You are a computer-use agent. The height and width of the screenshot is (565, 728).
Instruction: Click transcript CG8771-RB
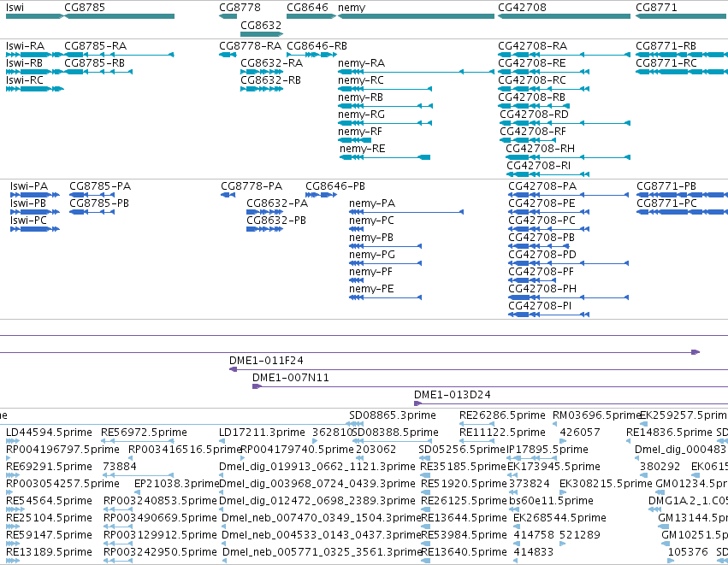click(x=682, y=55)
